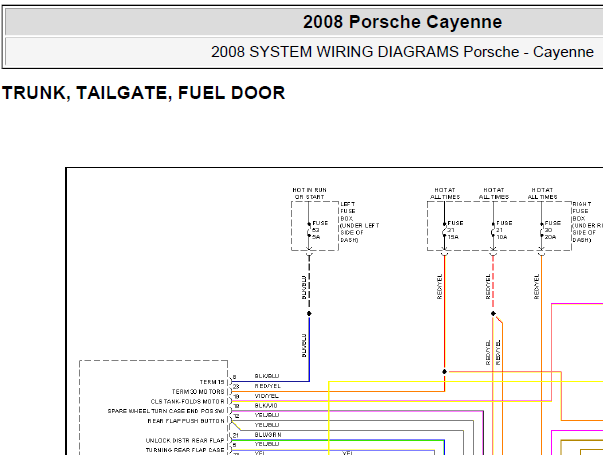The width and height of the screenshot is (603, 455).
Task: Click the RIGHT FUSE BOX location label
Action: click(x=587, y=222)
